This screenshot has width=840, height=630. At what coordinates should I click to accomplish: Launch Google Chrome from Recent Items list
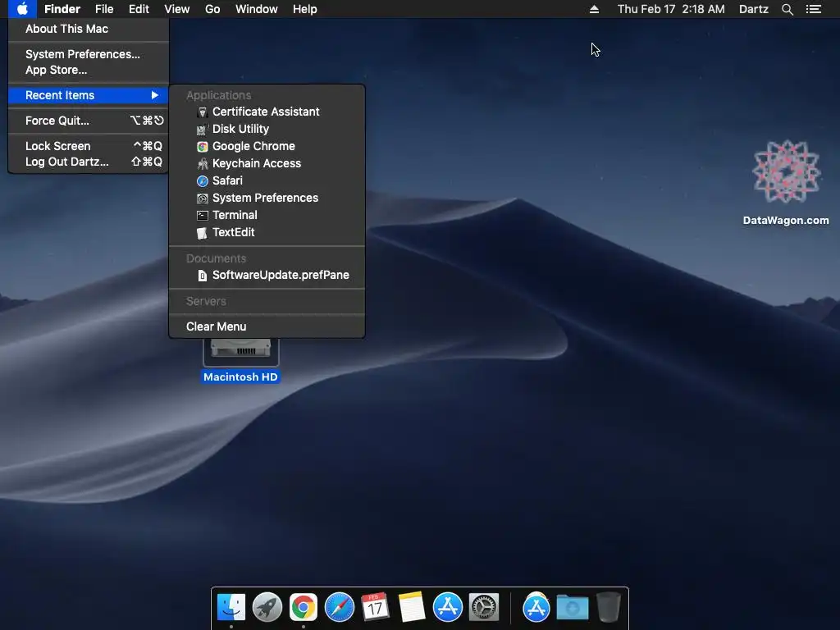pyautogui.click(x=267, y=146)
